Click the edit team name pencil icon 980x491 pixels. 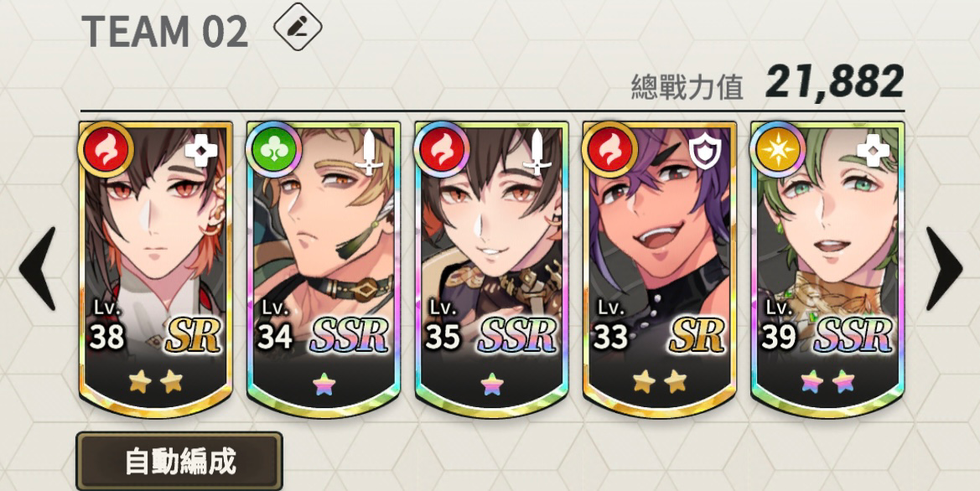(x=298, y=27)
